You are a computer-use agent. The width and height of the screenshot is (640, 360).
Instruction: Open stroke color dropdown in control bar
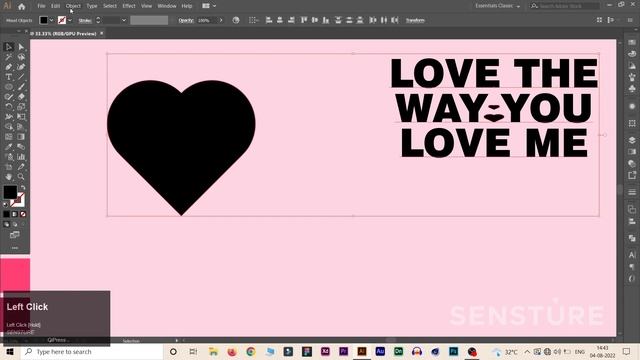click(70, 20)
